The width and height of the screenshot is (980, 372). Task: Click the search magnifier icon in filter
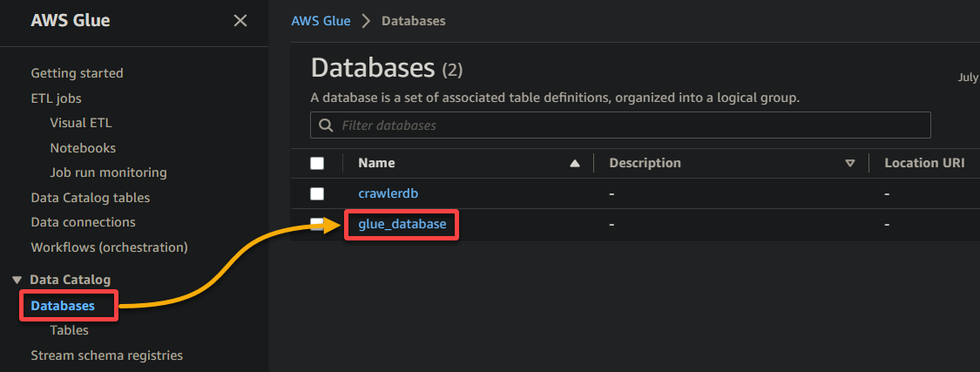click(326, 125)
